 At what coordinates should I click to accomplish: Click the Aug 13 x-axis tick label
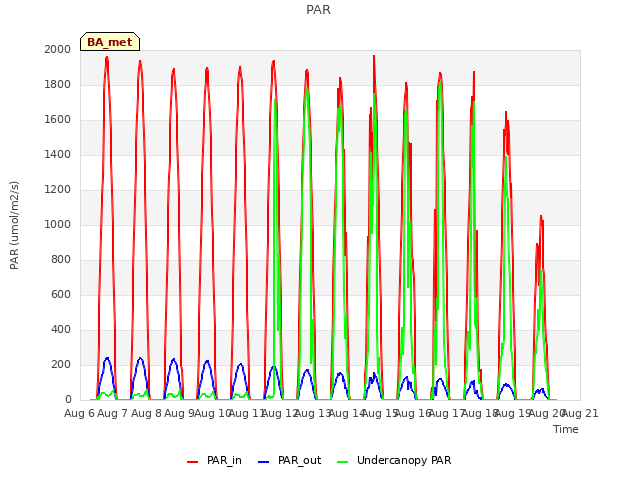click(313, 413)
